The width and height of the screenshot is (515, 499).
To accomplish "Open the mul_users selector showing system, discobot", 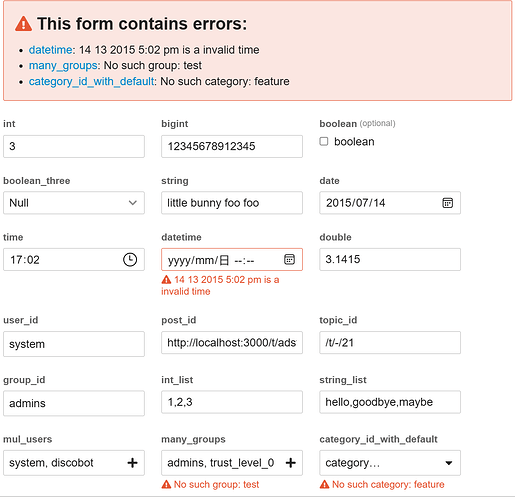I will pos(74,463).
